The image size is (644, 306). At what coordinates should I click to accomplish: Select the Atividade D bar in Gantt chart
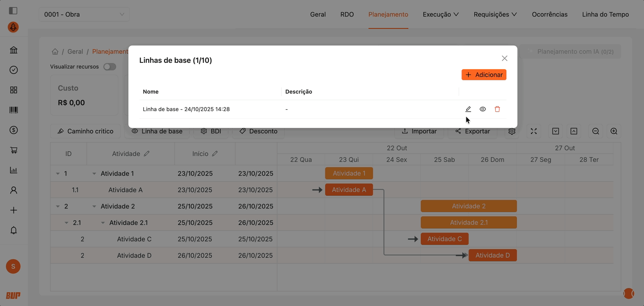coord(492,255)
